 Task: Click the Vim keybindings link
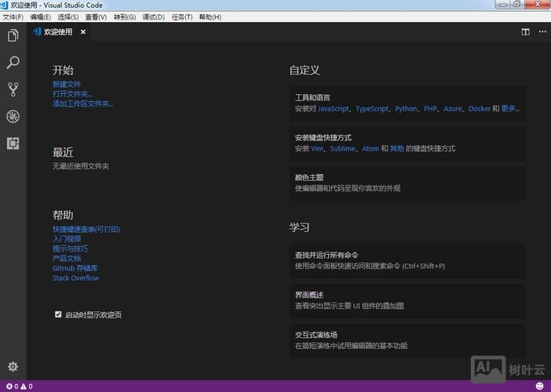coord(317,148)
